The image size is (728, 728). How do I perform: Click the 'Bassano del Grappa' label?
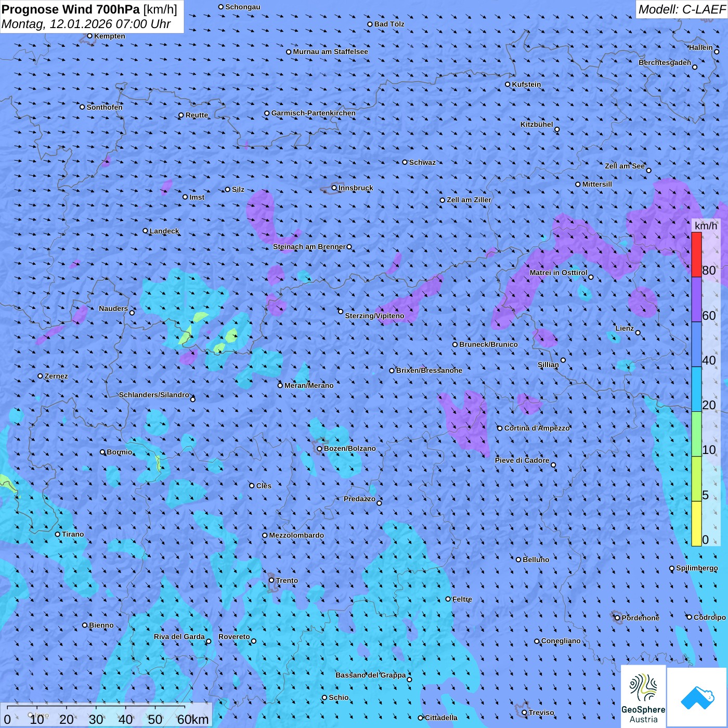coord(371,675)
